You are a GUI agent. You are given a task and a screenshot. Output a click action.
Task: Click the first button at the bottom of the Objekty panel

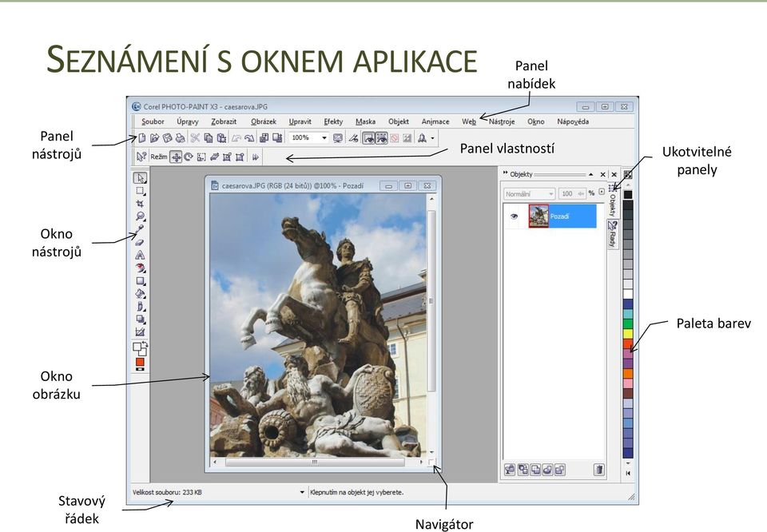coord(510,470)
